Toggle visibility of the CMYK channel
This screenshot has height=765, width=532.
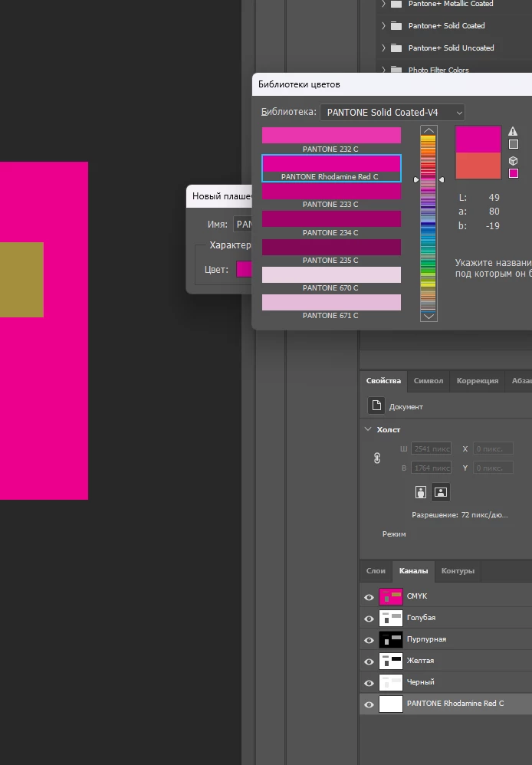point(369,597)
